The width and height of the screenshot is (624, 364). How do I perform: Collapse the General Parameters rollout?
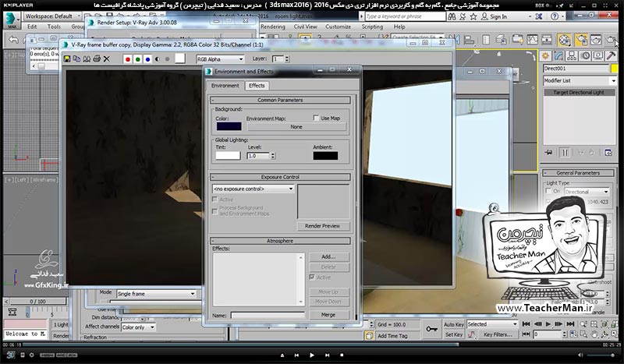(578, 173)
